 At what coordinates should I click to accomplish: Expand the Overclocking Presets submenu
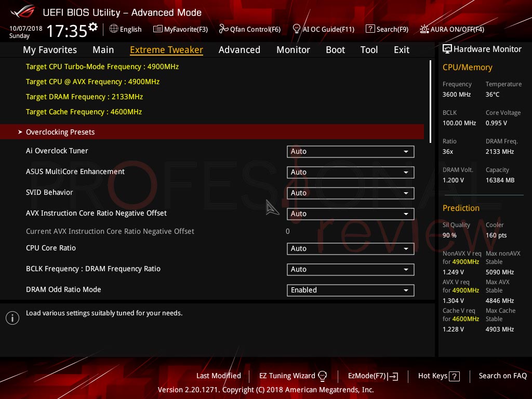pos(212,131)
